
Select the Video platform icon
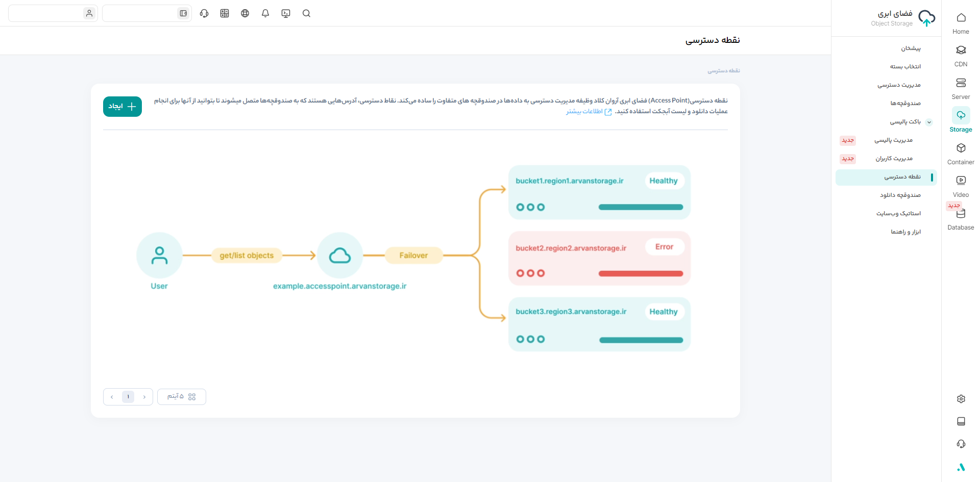pos(961,186)
